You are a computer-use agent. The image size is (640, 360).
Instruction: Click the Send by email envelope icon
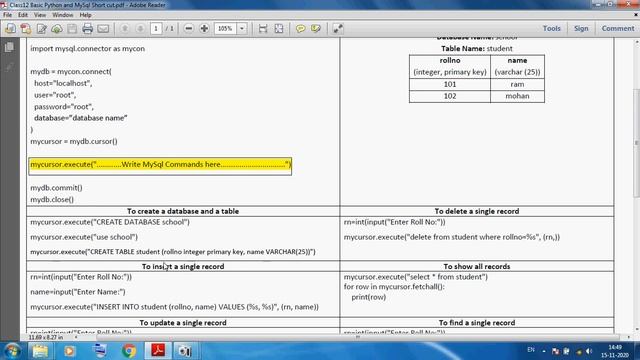(103, 29)
